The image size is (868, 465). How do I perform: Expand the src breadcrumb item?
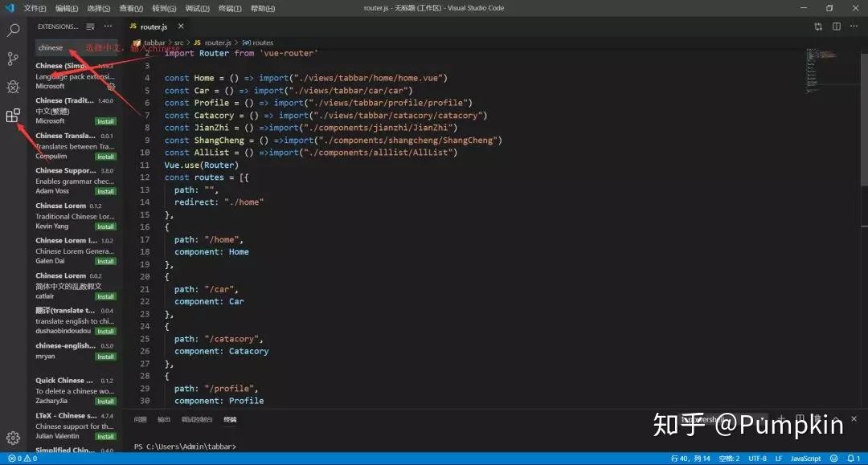(178, 43)
